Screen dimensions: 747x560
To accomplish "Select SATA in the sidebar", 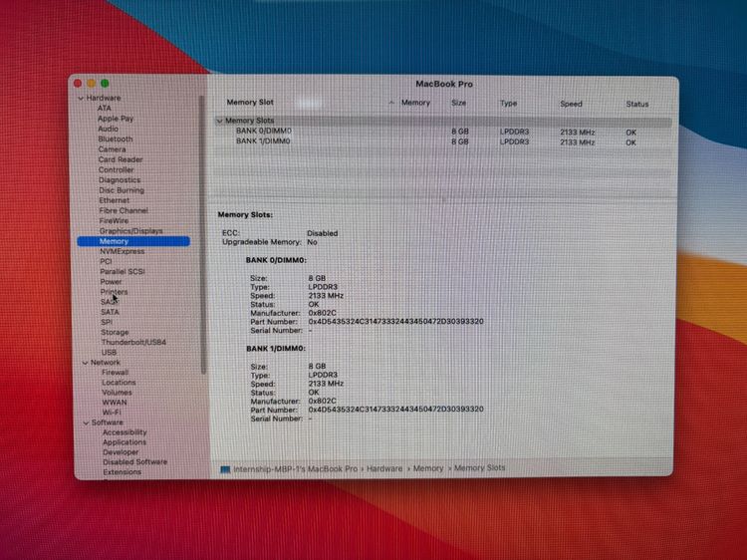I will click(x=110, y=312).
